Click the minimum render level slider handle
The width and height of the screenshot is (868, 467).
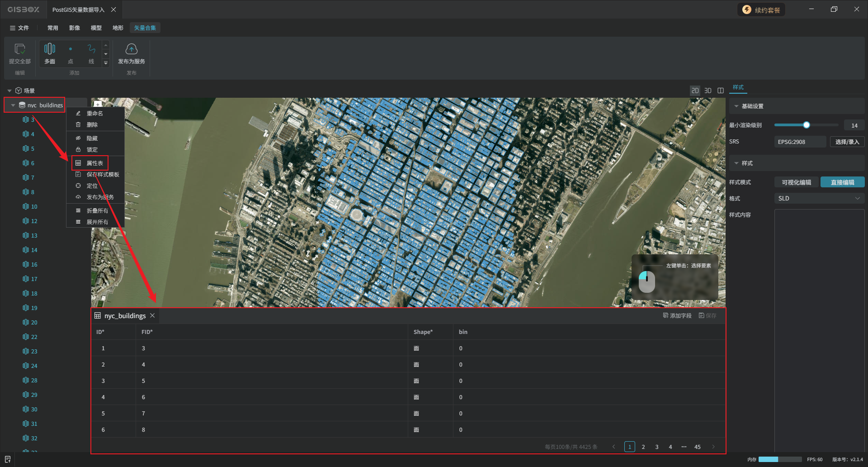coord(806,125)
